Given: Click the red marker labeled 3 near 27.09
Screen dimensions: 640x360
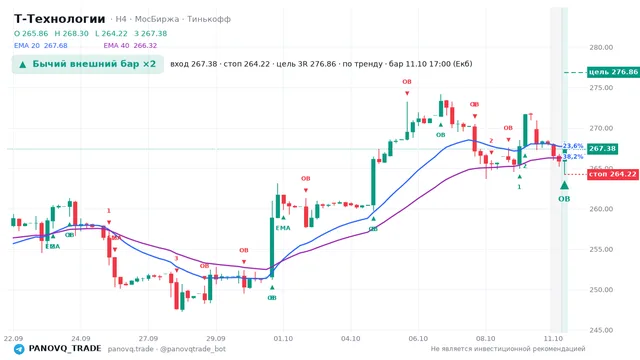Looking at the screenshot, I should coord(176,259).
